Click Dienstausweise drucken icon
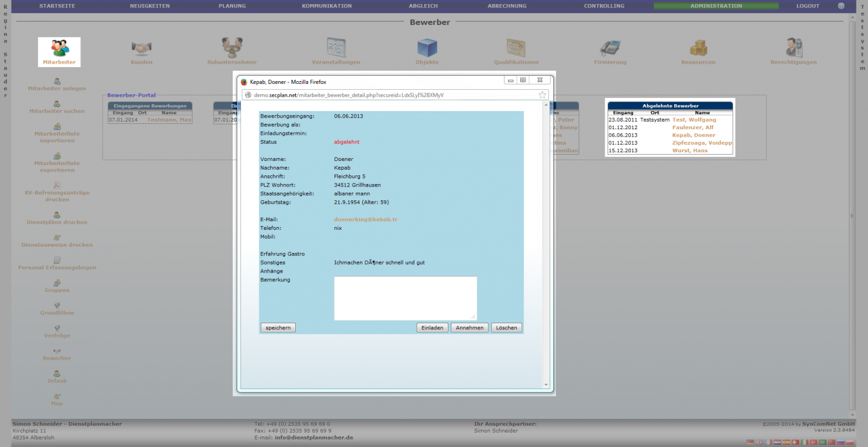Image resolution: width=868 pixels, height=447 pixels. pos(57,237)
